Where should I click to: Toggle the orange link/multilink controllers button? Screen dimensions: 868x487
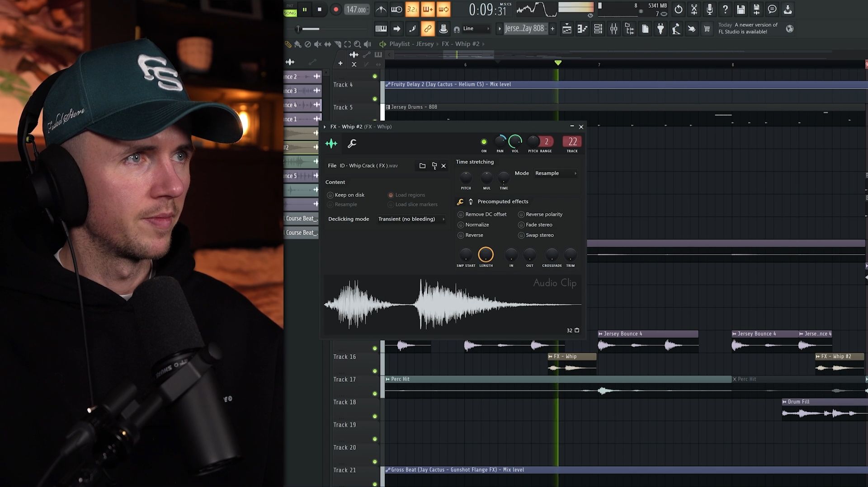point(427,29)
